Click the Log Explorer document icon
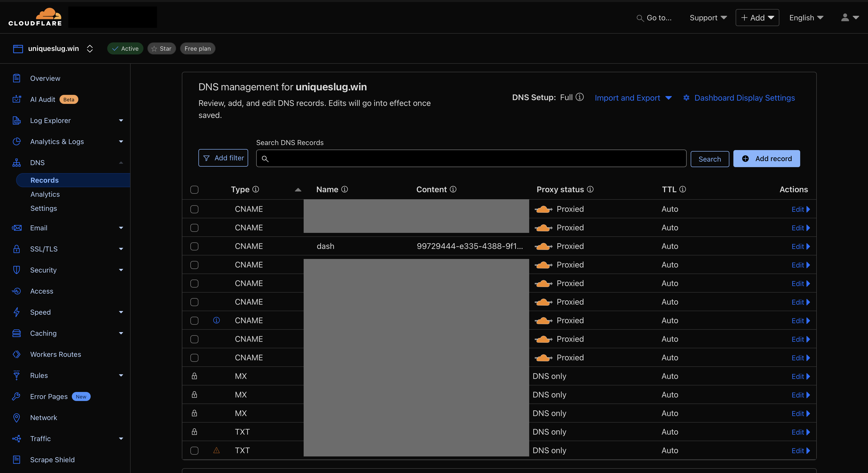This screenshot has width=868, height=473. (17, 120)
